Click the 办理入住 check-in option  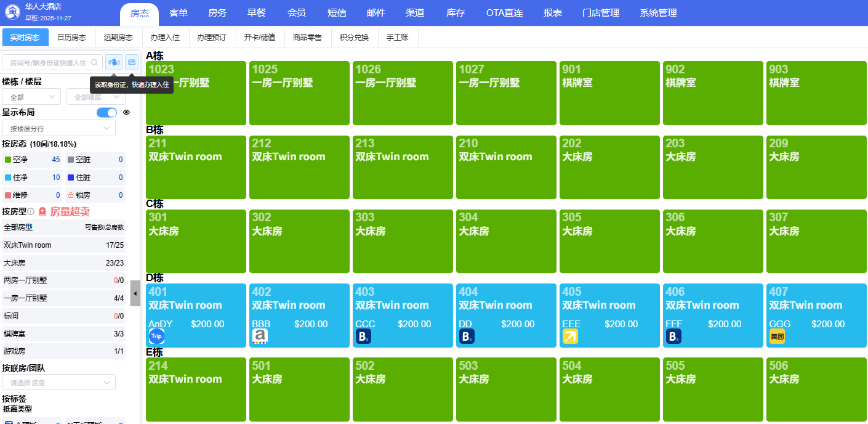click(x=164, y=37)
